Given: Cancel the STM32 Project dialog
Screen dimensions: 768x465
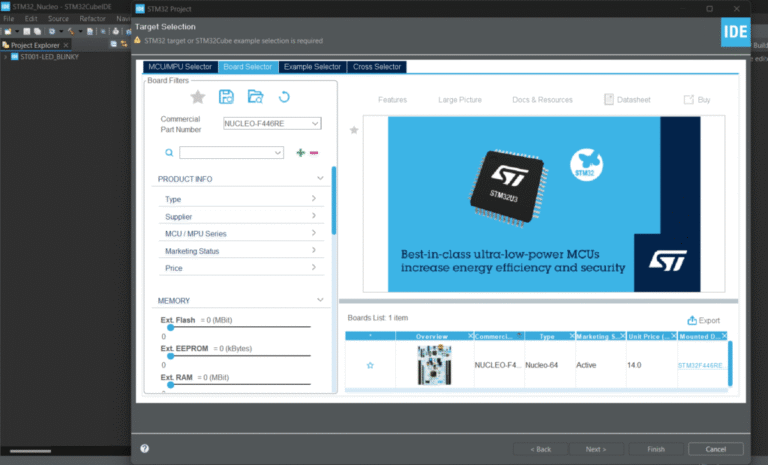Looking at the screenshot, I should pos(716,449).
